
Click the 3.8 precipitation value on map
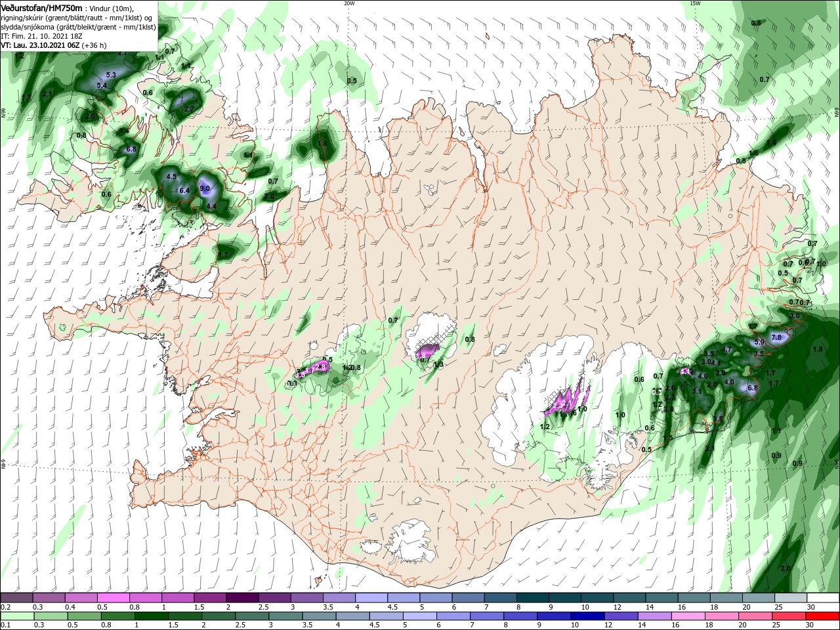[718, 418]
